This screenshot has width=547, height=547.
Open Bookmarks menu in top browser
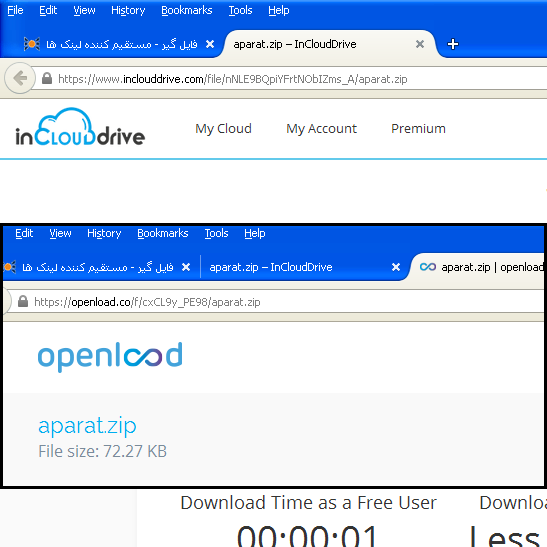coord(187,10)
